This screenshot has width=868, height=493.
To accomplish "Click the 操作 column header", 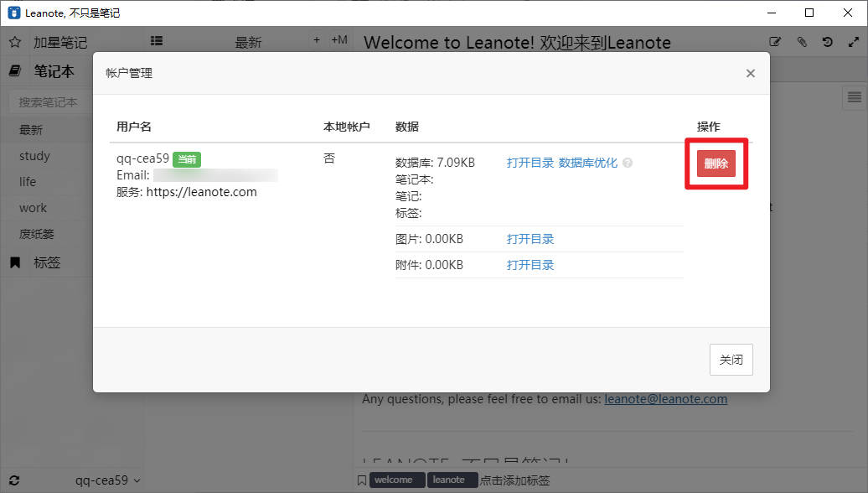I will pos(709,127).
